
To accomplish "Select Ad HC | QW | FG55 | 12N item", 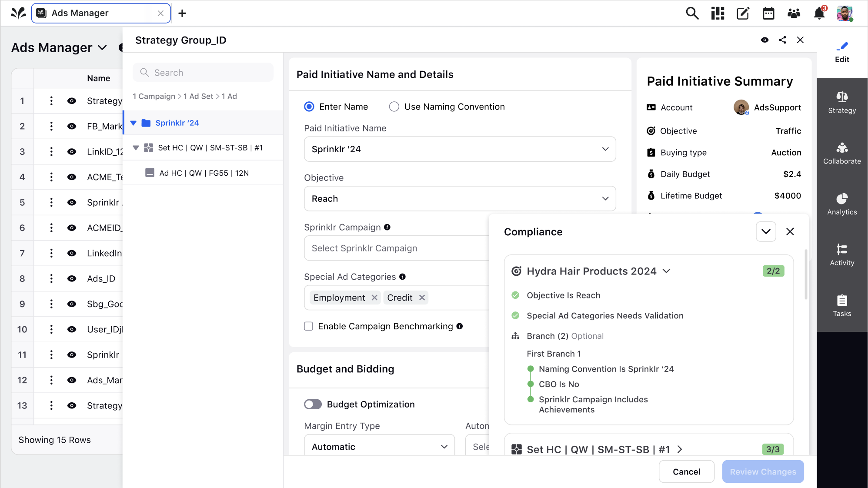I will [203, 173].
